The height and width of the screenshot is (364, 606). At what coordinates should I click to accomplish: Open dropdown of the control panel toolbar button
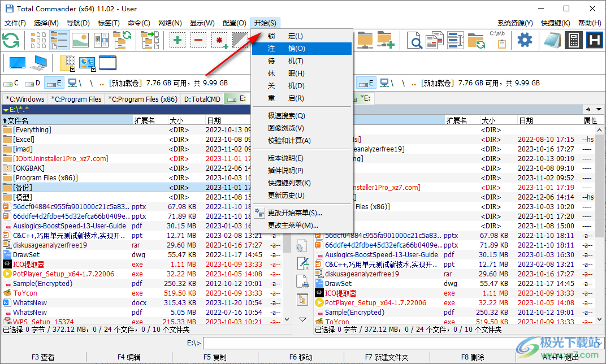[x=93, y=70]
